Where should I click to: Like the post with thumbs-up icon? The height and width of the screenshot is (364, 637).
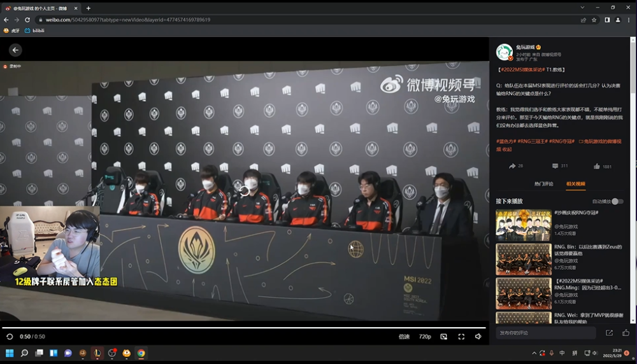click(x=597, y=166)
